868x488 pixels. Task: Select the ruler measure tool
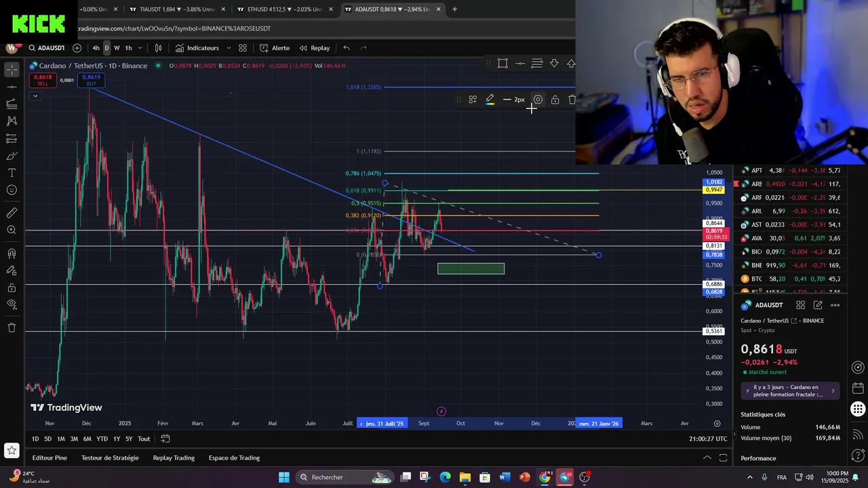[x=12, y=213]
